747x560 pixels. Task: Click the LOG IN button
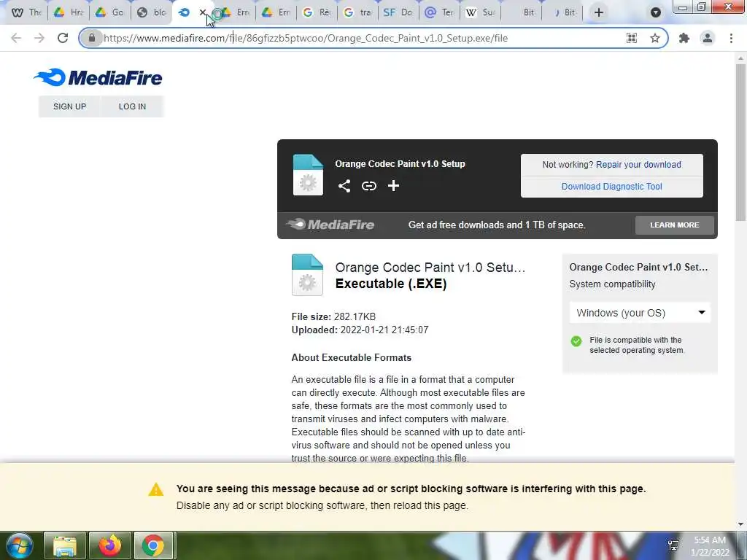coord(133,106)
